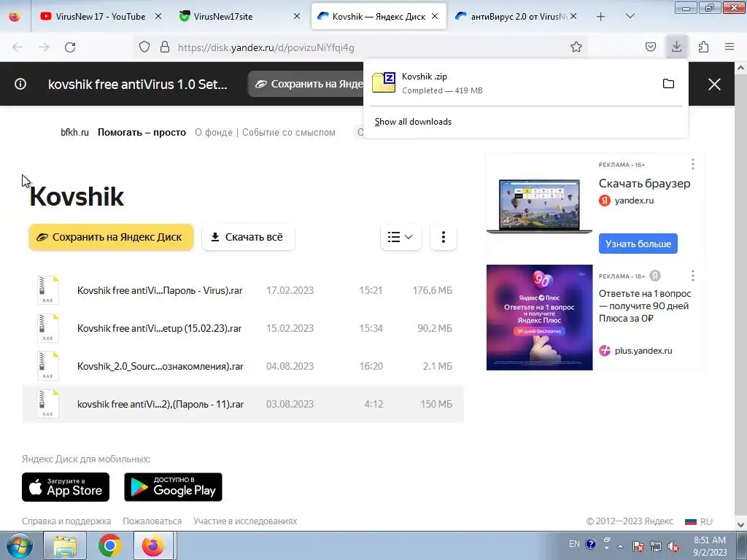The image size is (747, 560).
Task: Click Помогать – просто ad headline
Action: pos(142,133)
